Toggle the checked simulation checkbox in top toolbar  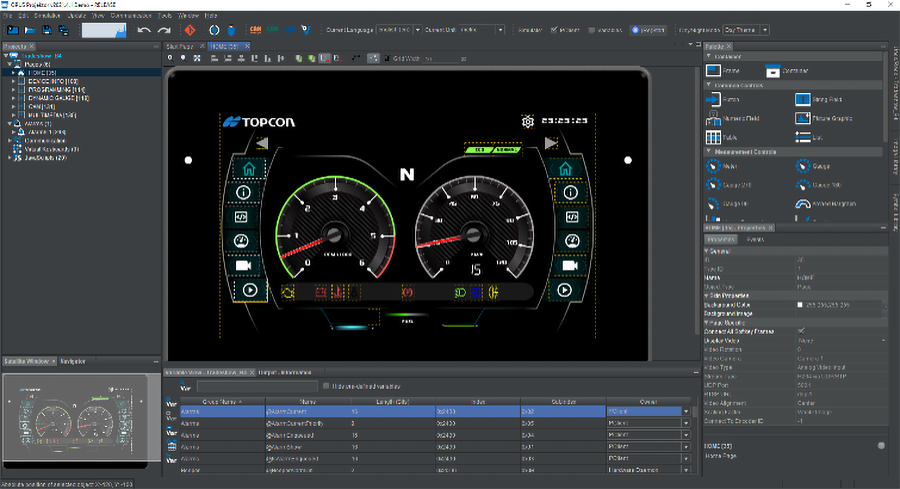coord(554,30)
